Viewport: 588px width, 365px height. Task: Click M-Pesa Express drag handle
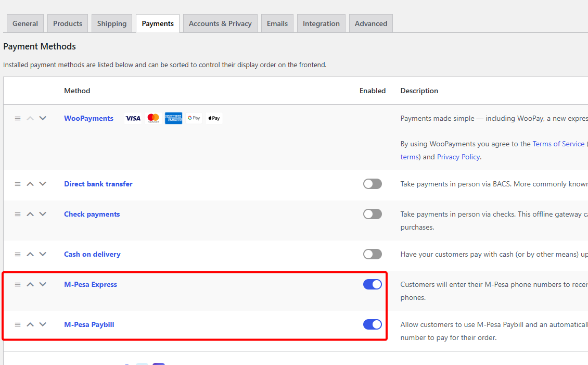[x=18, y=284]
